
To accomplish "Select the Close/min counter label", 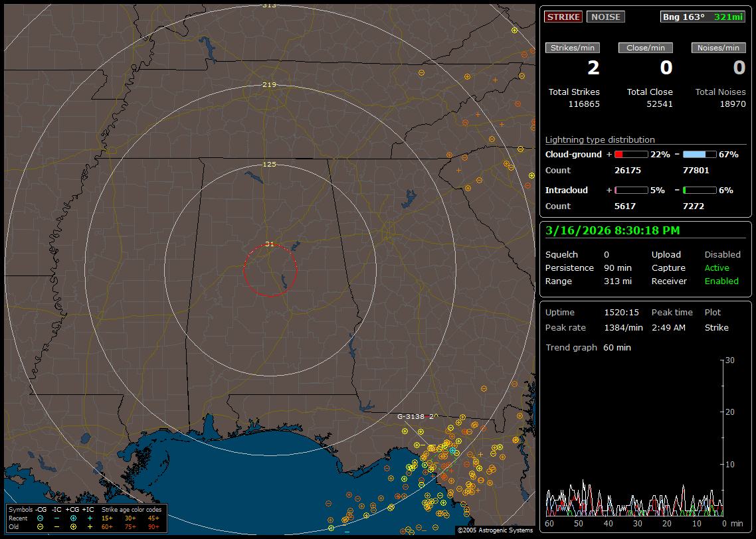I will coord(646,48).
